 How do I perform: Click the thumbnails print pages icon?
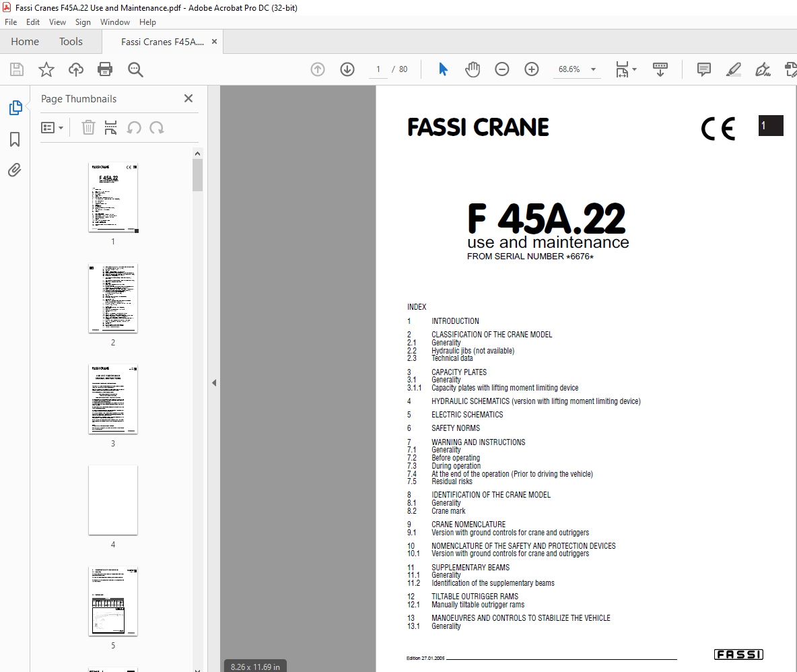click(110, 127)
